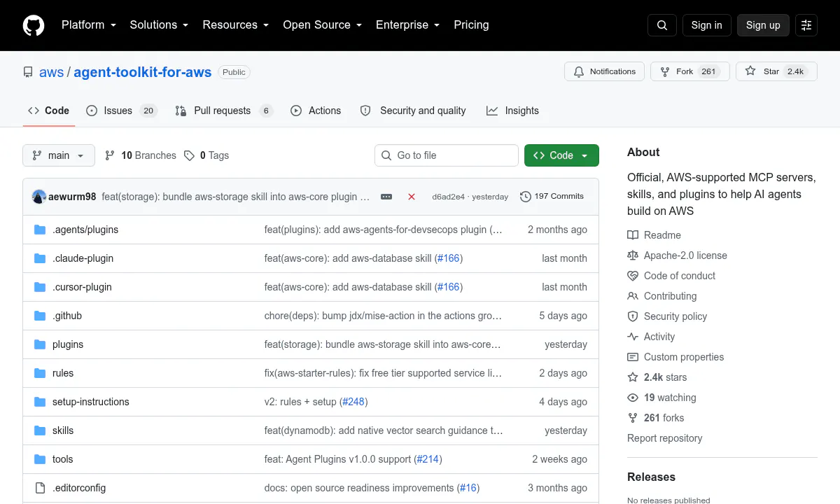Open the Code tab
The height and width of the screenshot is (504, 840).
(x=49, y=111)
